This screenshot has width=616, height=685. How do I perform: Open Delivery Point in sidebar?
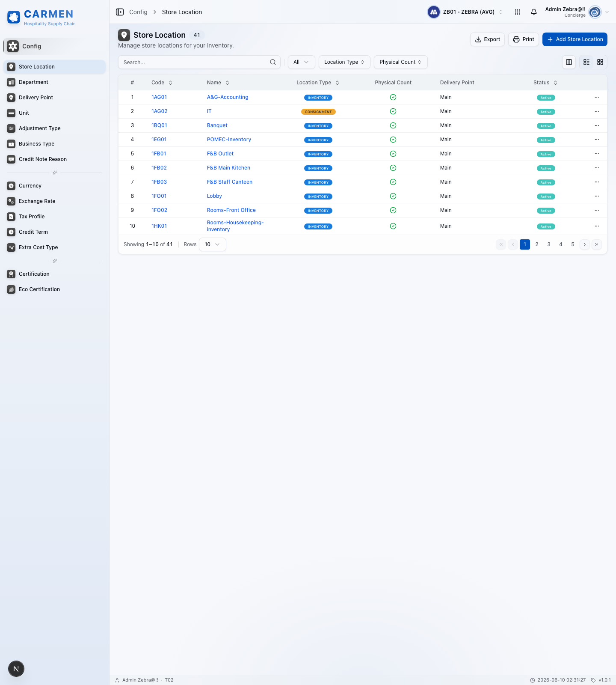[x=55, y=98]
